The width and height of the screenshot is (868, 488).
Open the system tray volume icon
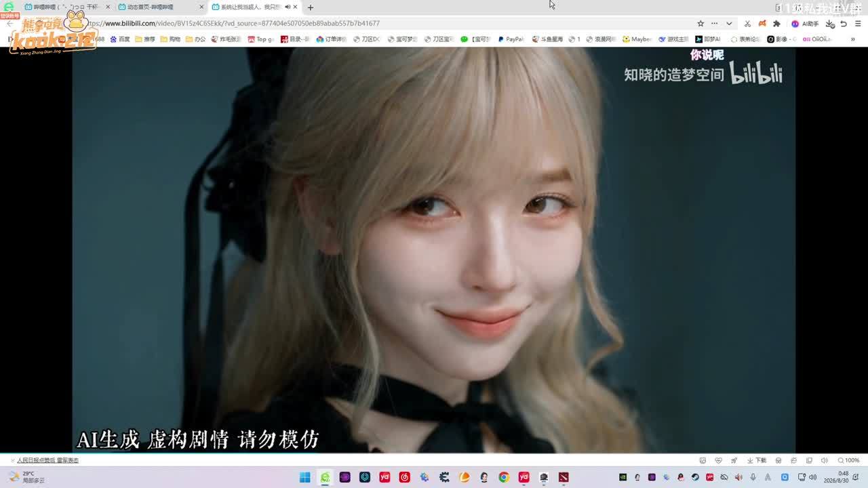coord(812,477)
